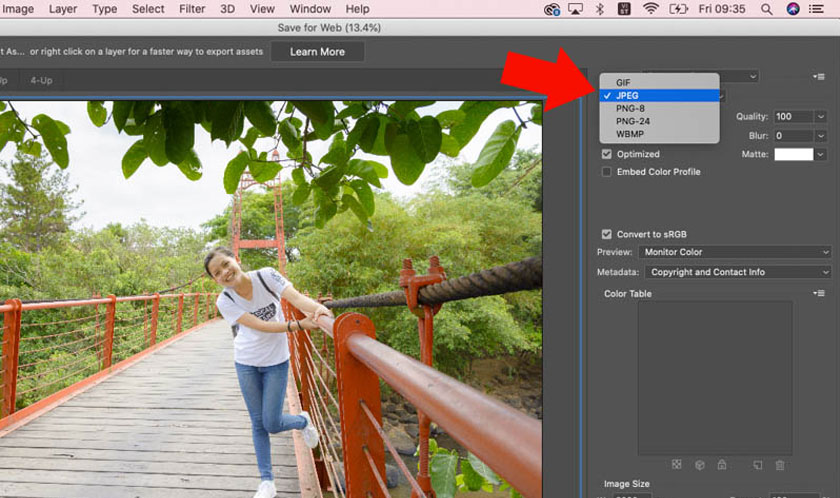The image size is (840, 498).
Task: Click the trash icon under Color Table
Action: pyautogui.click(x=780, y=465)
